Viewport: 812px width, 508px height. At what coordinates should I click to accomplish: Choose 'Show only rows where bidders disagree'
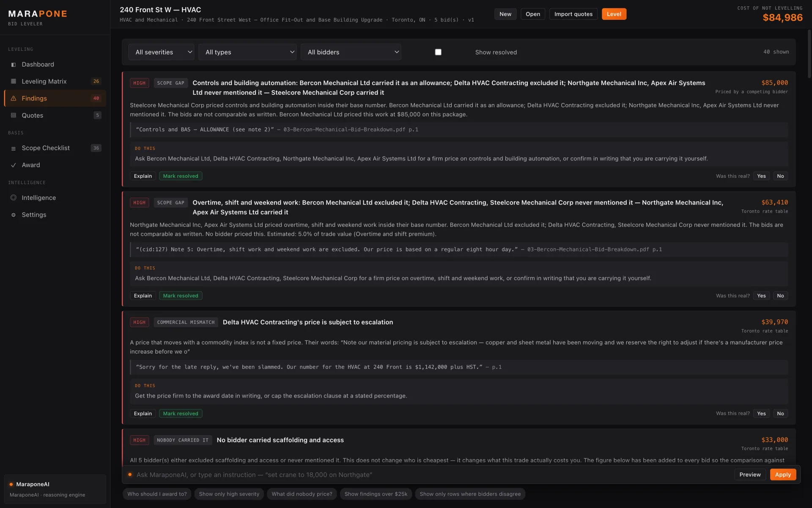pyautogui.click(x=470, y=494)
